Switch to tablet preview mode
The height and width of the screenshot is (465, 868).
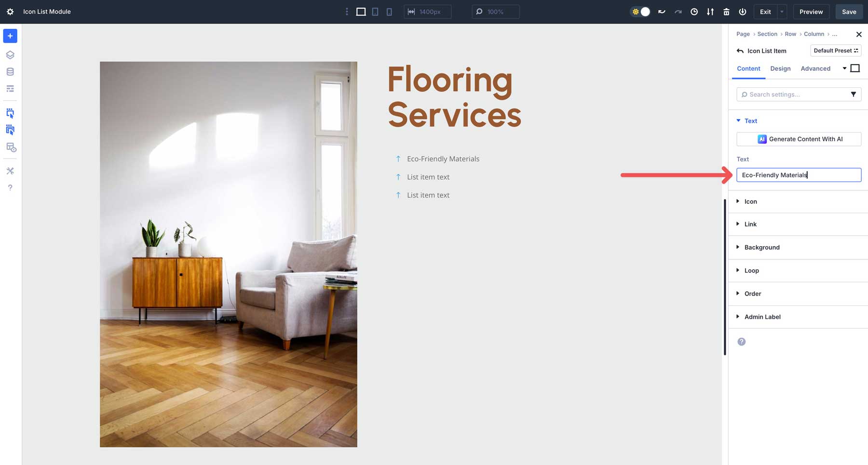(x=375, y=12)
